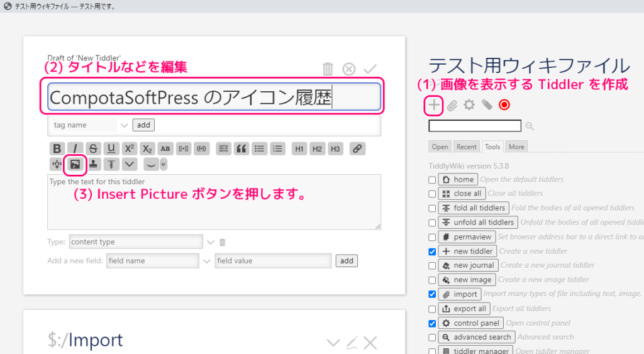Excise selected text into new tiddler
Viewport: 644px width, 354px height.
[57, 164]
